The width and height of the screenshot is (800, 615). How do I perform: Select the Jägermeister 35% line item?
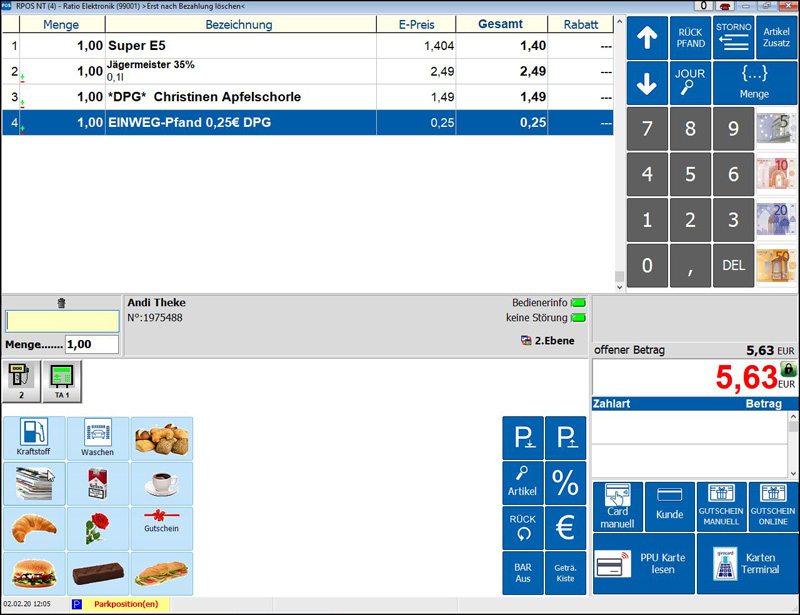240,71
